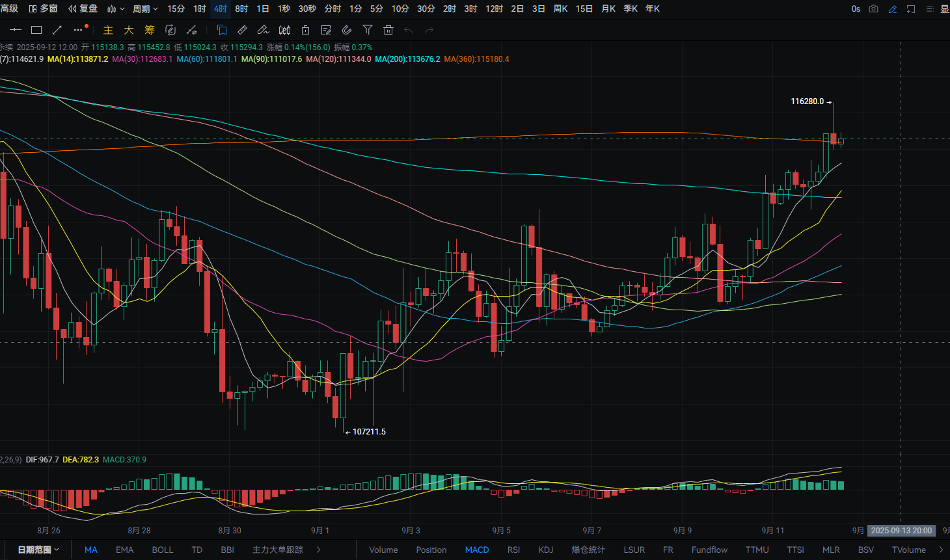This screenshot has height=560, width=950.
Task: Select the rectangle drawing tool
Action: (36, 30)
